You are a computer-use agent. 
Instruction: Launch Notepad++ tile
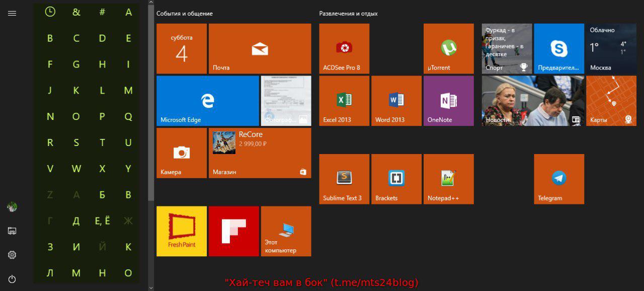tap(449, 179)
